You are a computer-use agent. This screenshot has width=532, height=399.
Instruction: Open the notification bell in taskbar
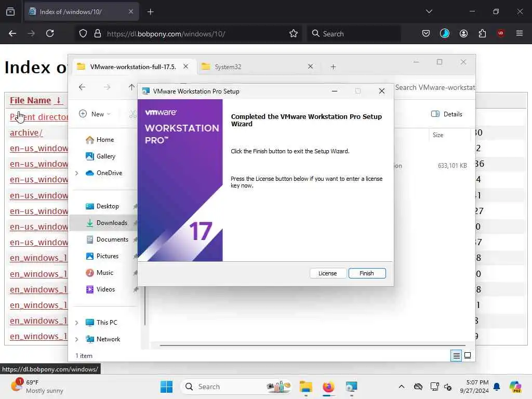click(497, 387)
